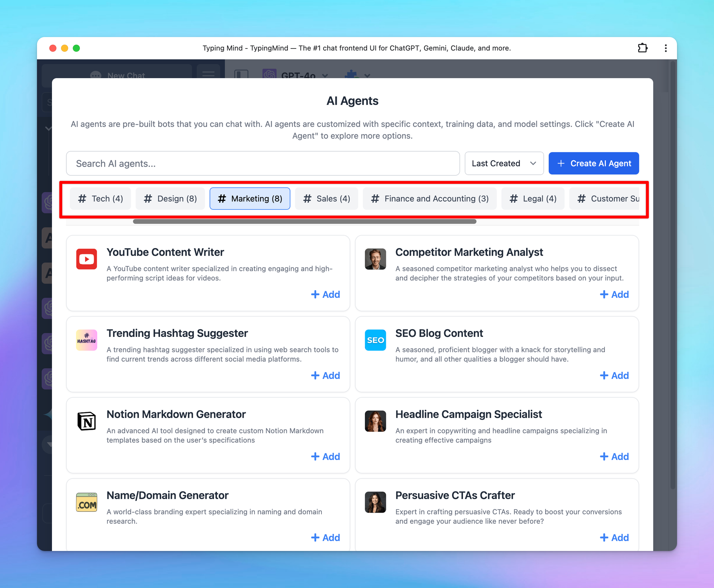
Task: Click the Competitor Marketing Analyst avatar
Action: 375,259
